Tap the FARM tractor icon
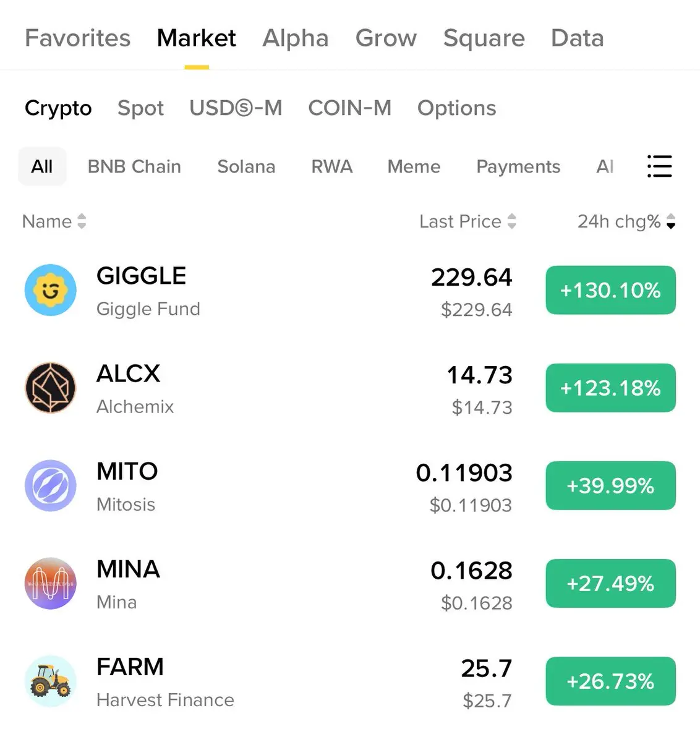The image size is (700, 742). click(x=51, y=681)
